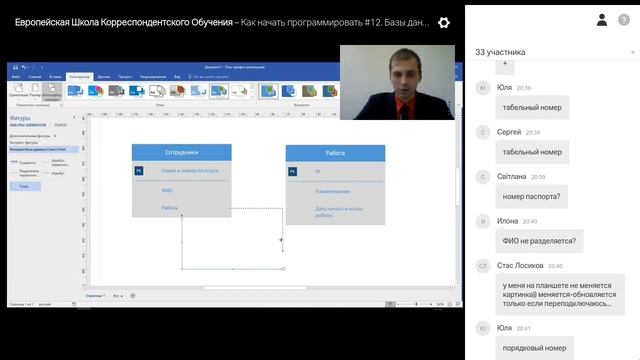This screenshot has height=360, width=640.
Task: Apply the light blue faded theme thumbnail
Action: (198, 91)
